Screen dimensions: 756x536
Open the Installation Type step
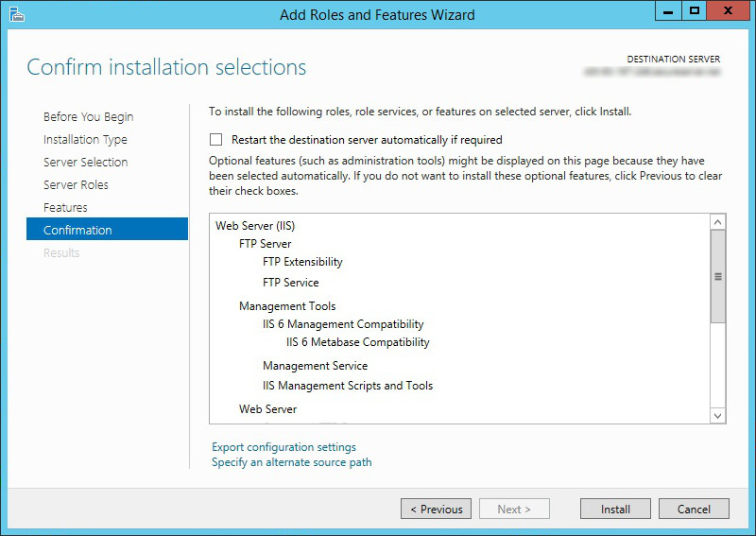click(x=85, y=139)
